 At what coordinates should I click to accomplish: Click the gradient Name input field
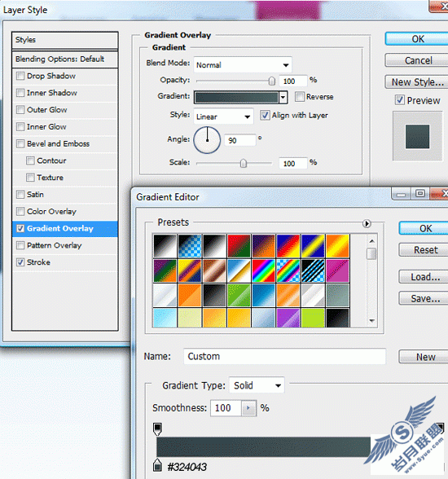[x=284, y=356]
